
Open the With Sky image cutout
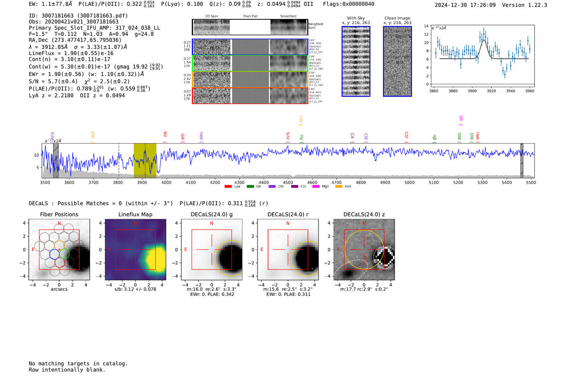coord(356,61)
